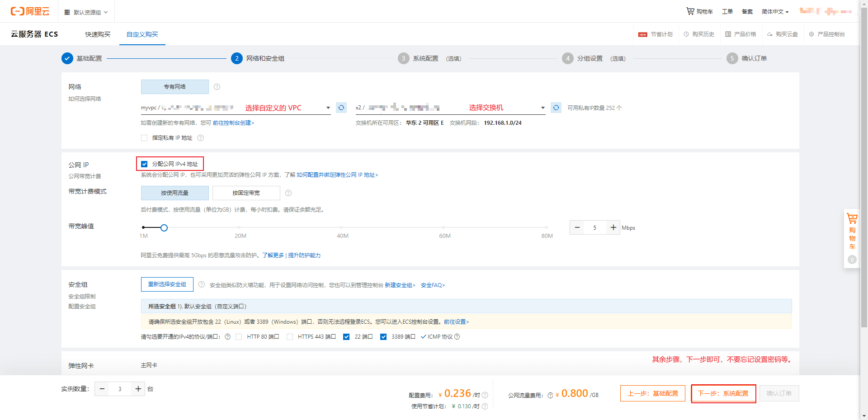Proceed to next step system configuration
The height and width of the screenshot is (420, 868).
(x=723, y=393)
